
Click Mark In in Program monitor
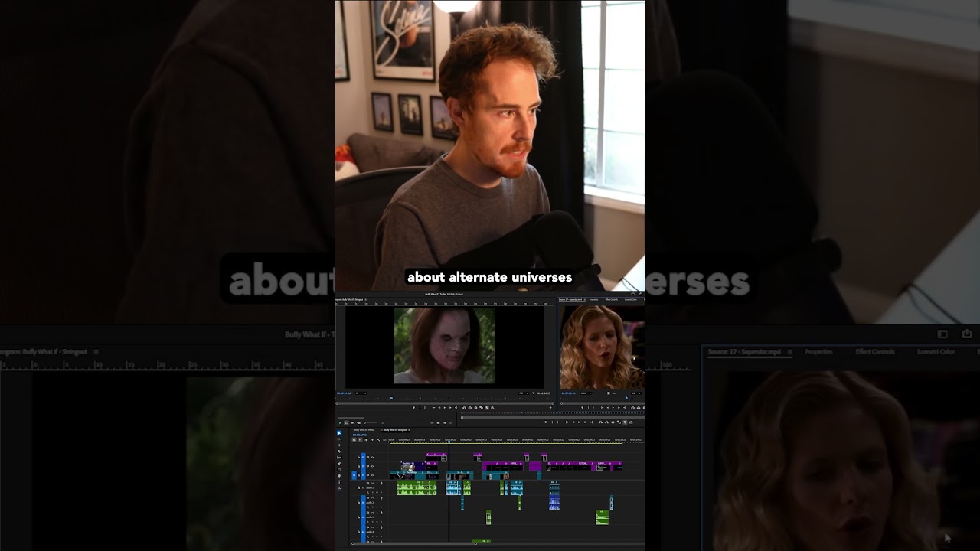point(420,408)
